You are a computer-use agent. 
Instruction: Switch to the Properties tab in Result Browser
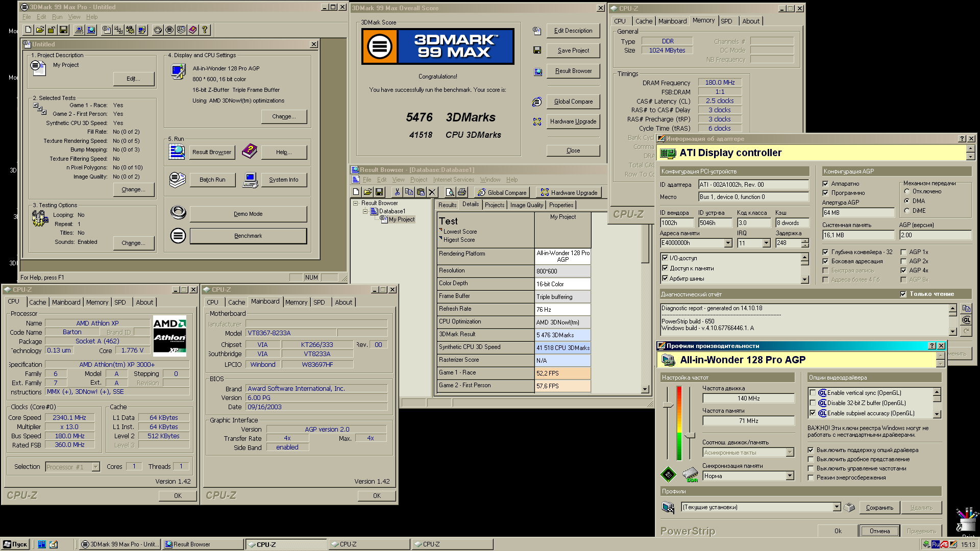561,205
